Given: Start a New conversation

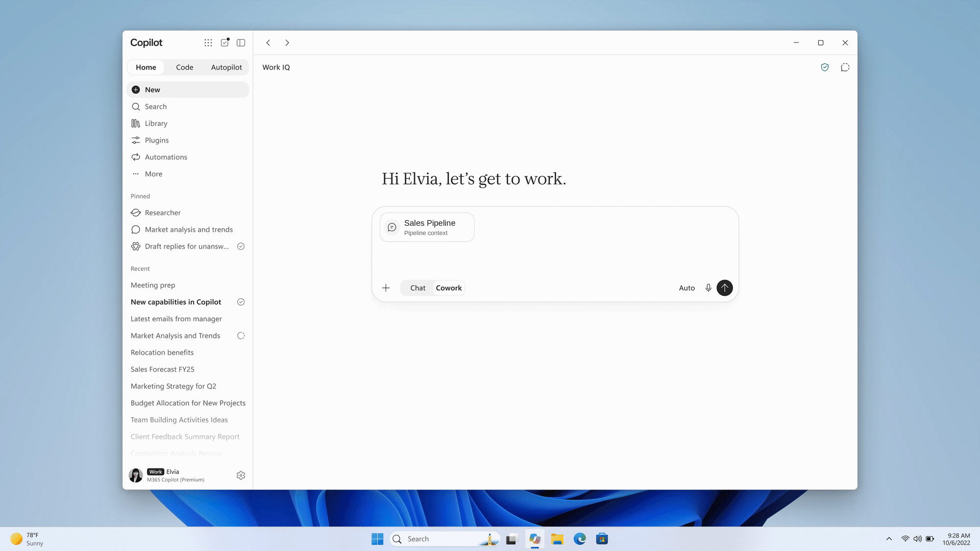Looking at the screenshot, I should [x=188, y=90].
